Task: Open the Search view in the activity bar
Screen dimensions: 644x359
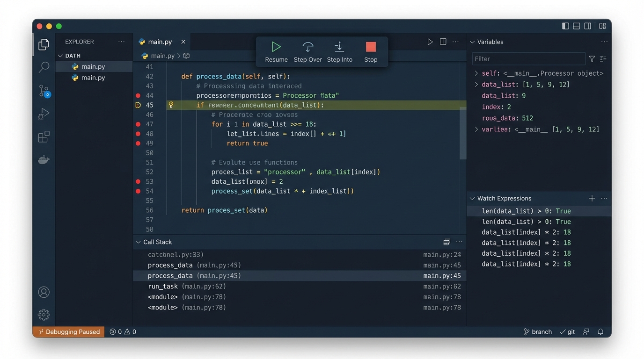Action: pos(44,67)
